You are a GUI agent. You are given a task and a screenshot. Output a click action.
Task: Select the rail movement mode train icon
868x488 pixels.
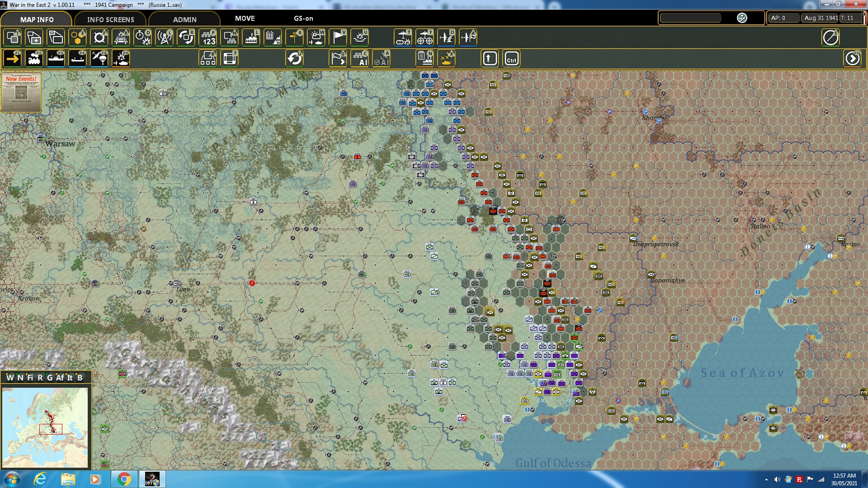point(34,59)
